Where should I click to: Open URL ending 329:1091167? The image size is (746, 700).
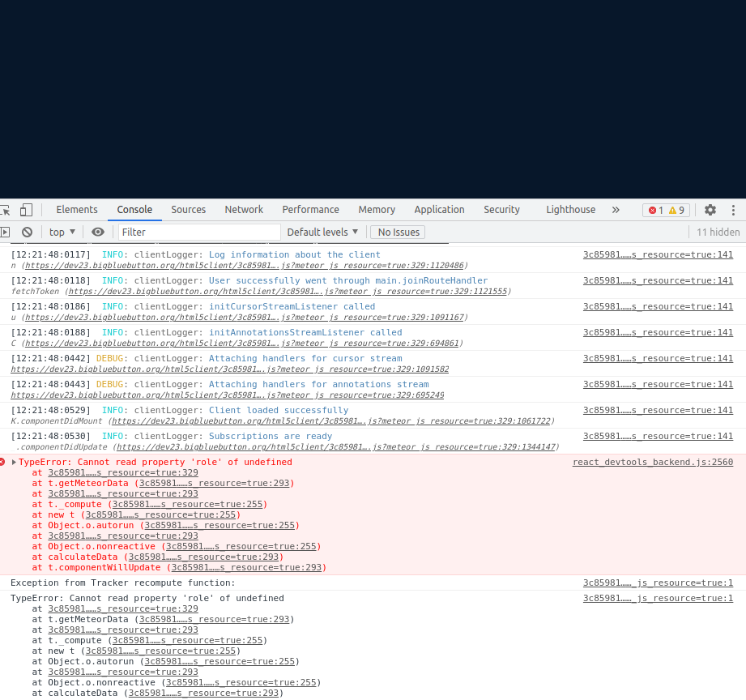click(x=245, y=318)
